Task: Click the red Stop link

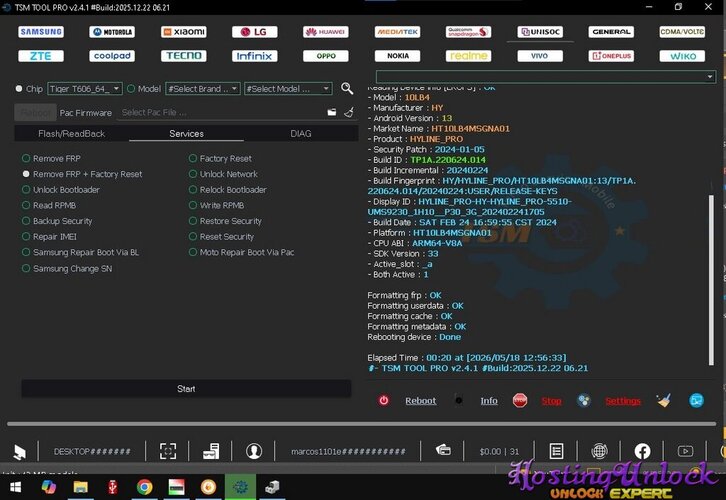Action: click(551, 401)
